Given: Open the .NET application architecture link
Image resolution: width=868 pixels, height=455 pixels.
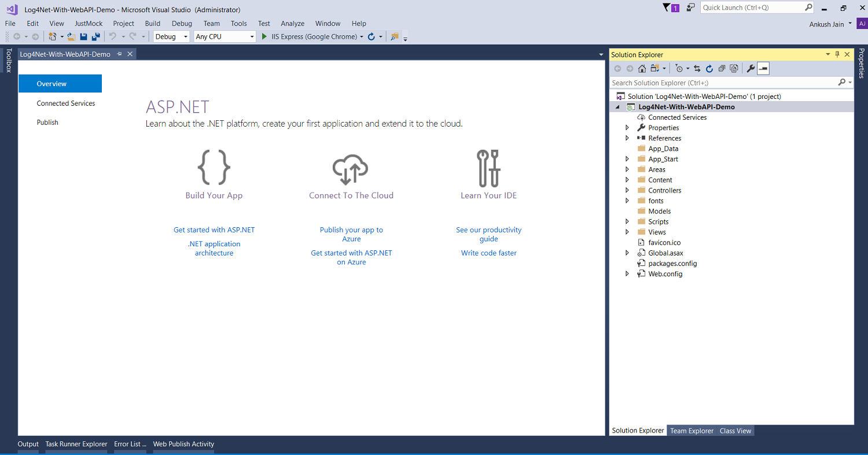Looking at the screenshot, I should click(x=214, y=249).
